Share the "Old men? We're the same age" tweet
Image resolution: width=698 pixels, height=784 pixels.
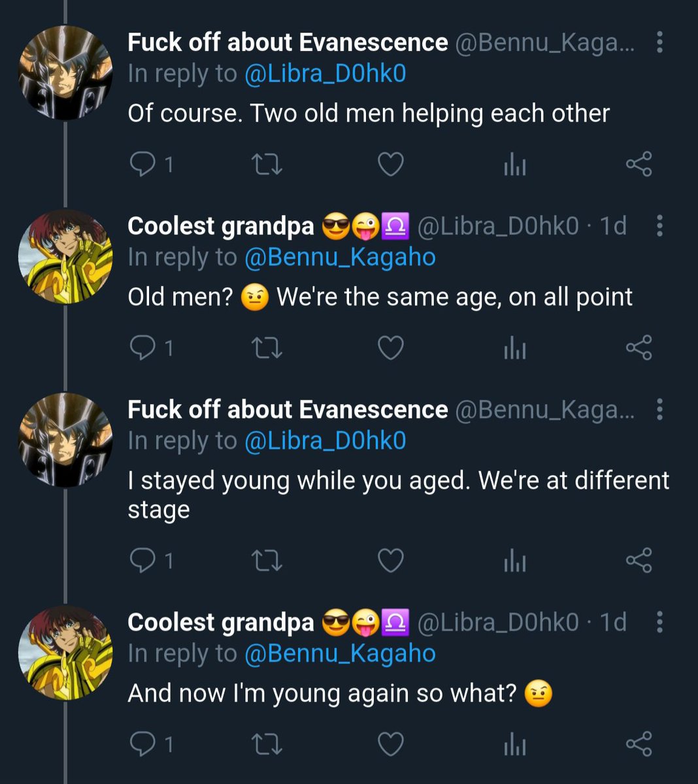(639, 347)
